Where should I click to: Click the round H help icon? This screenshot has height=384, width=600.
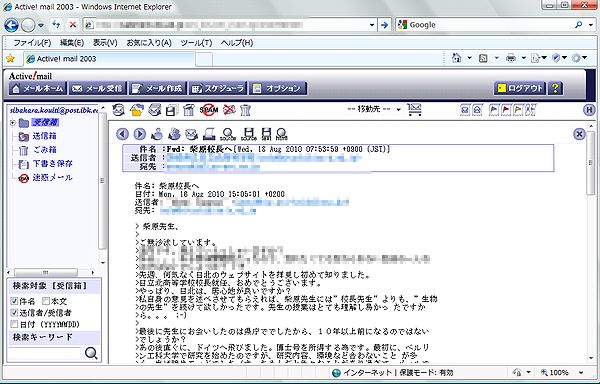point(590,110)
